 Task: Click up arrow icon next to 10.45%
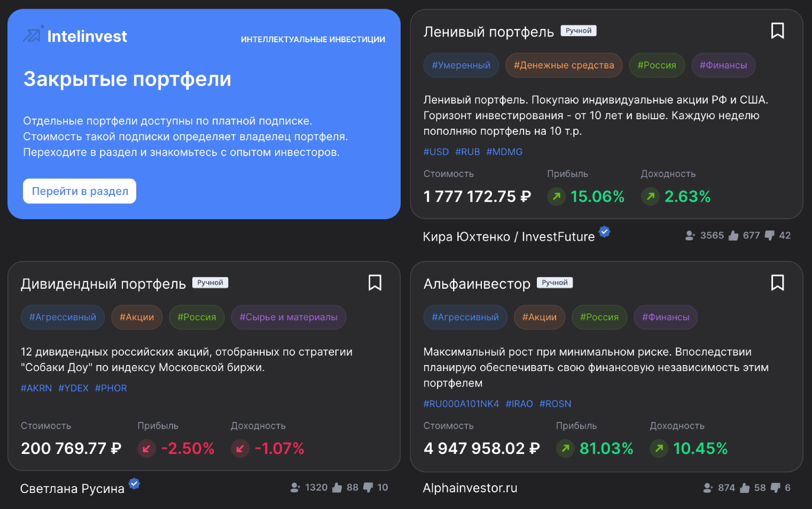tap(659, 448)
